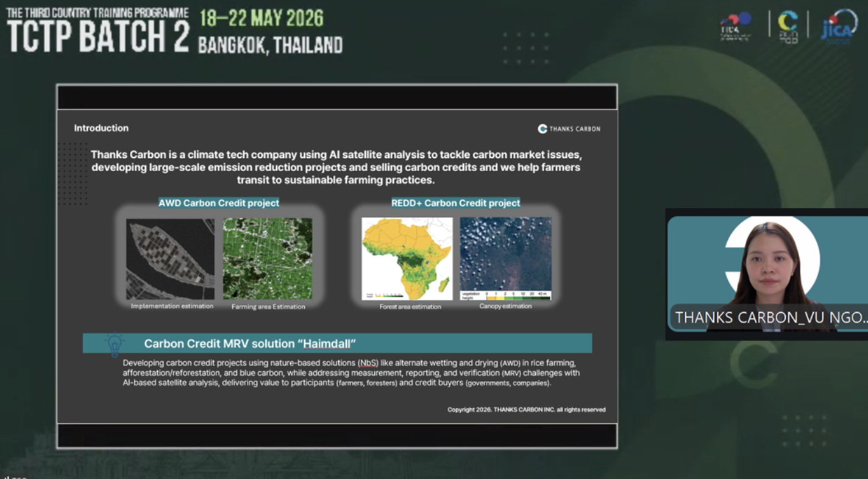This screenshot has width=868, height=479.
Task: Click the C-shaped logo between TICA and JICA
Action: [788, 27]
